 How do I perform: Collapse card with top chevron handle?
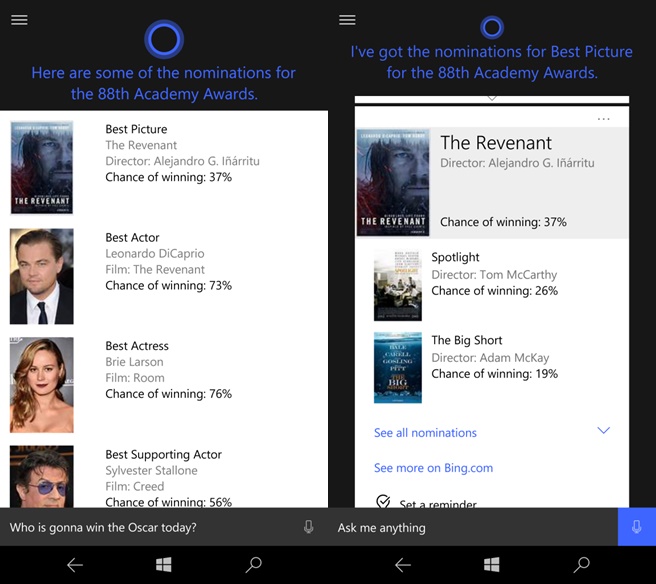coord(492,98)
